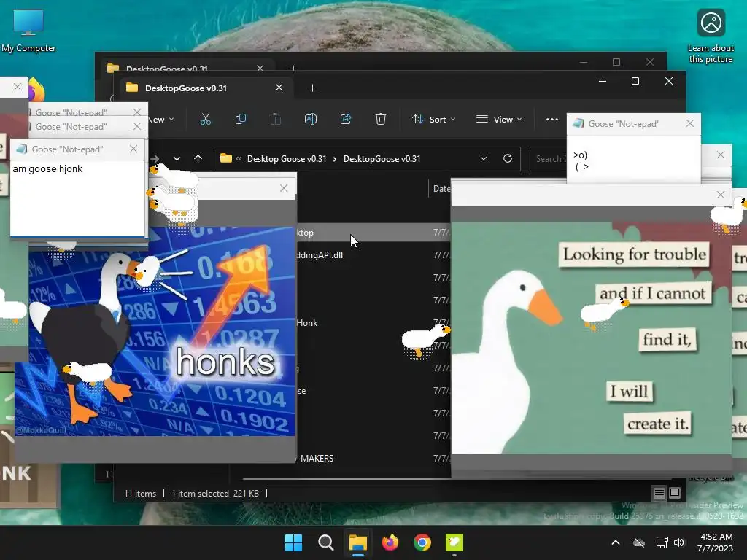Close the right Goose Not-epad with ASCII goose
Viewport: 747px width, 560px height.
690,123
